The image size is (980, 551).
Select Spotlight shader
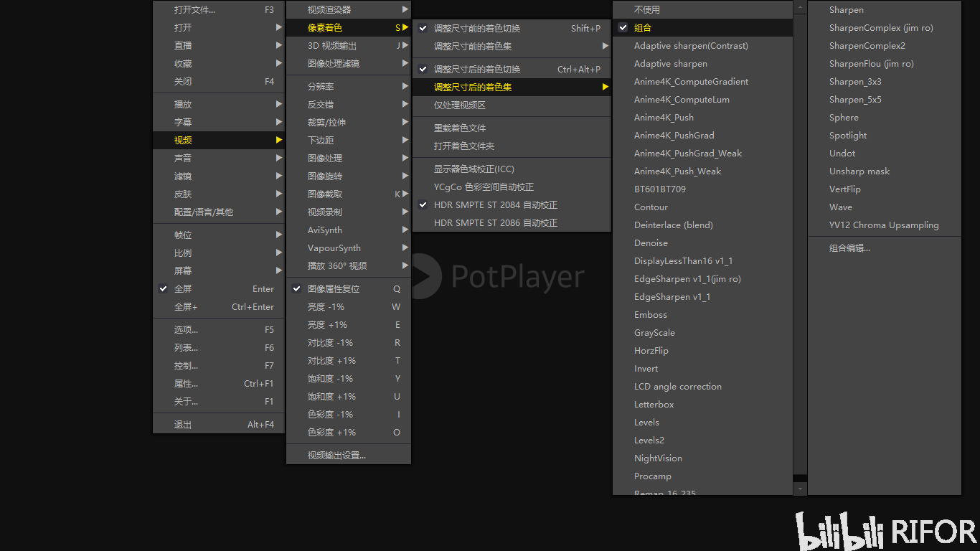pos(885,135)
